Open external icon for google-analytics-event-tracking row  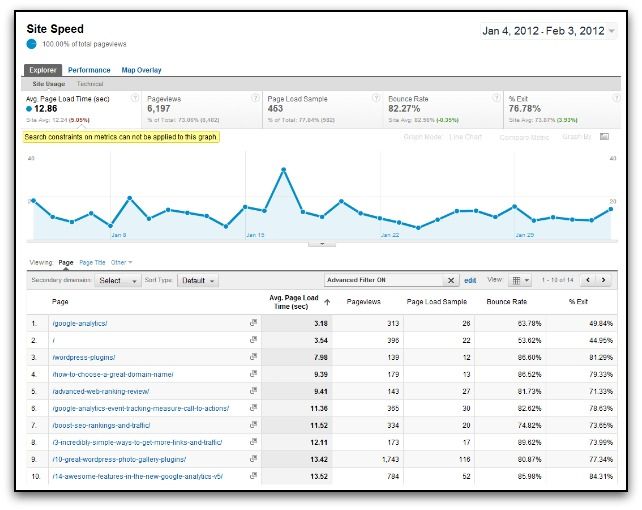(253, 408)
